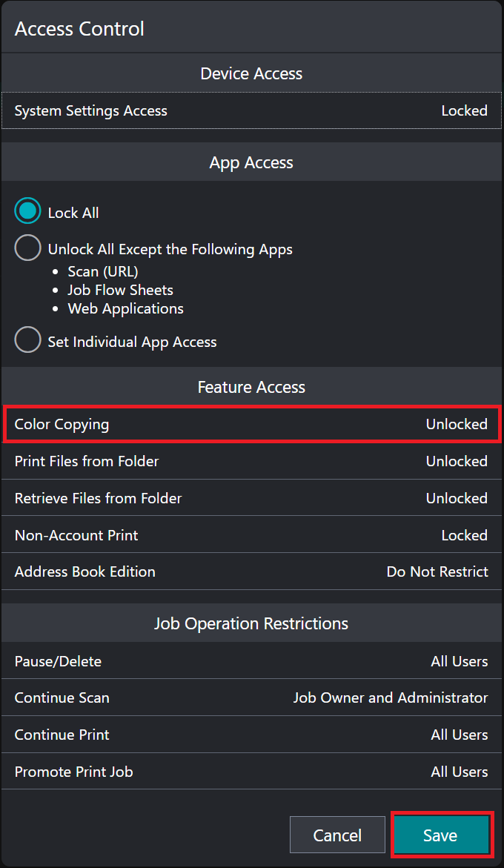Open Address Book Edition restriction row

coord(251,572)
